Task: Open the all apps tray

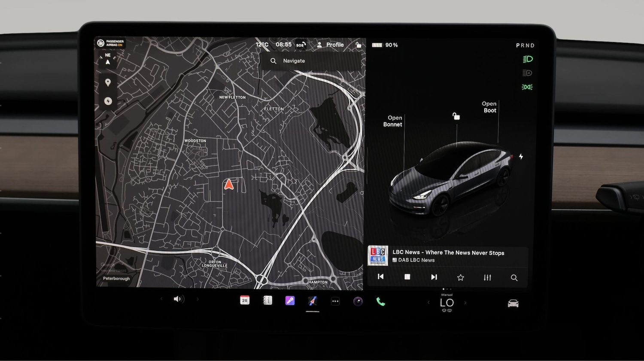Action: [335, 300]
